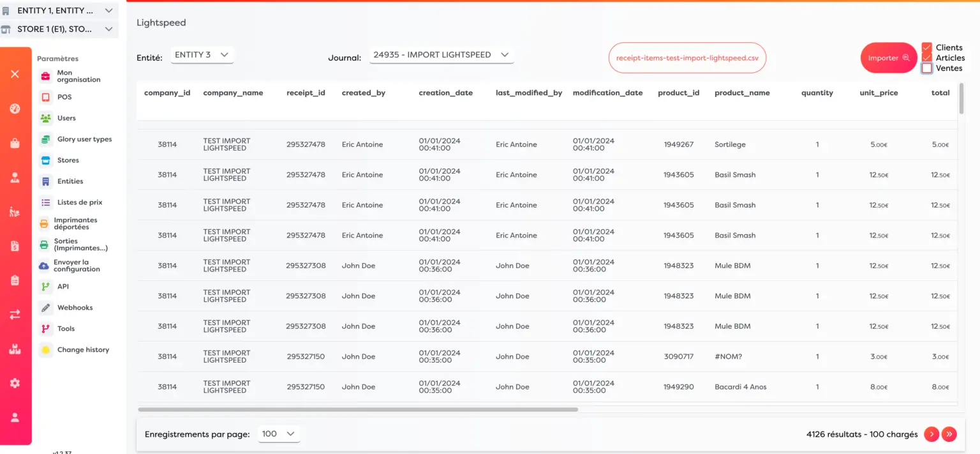Image resolution: width=980 pixels, height=454 pixels.
Task: Click the Listes de prix list icon
Action: point(45,202)
